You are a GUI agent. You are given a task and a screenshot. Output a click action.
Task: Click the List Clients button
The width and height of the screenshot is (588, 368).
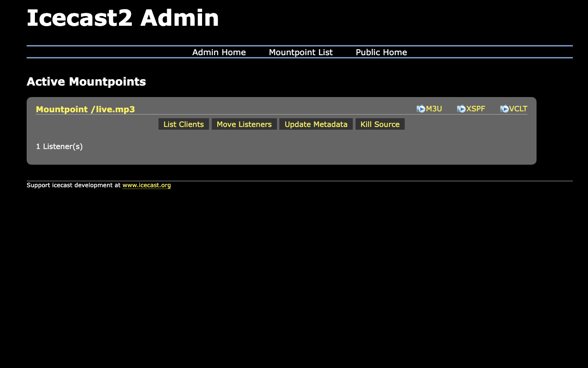[x=184, y=124]
